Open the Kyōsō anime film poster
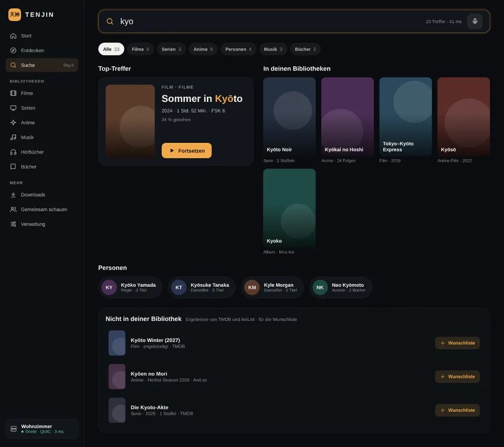 click(x=464, y=117)
